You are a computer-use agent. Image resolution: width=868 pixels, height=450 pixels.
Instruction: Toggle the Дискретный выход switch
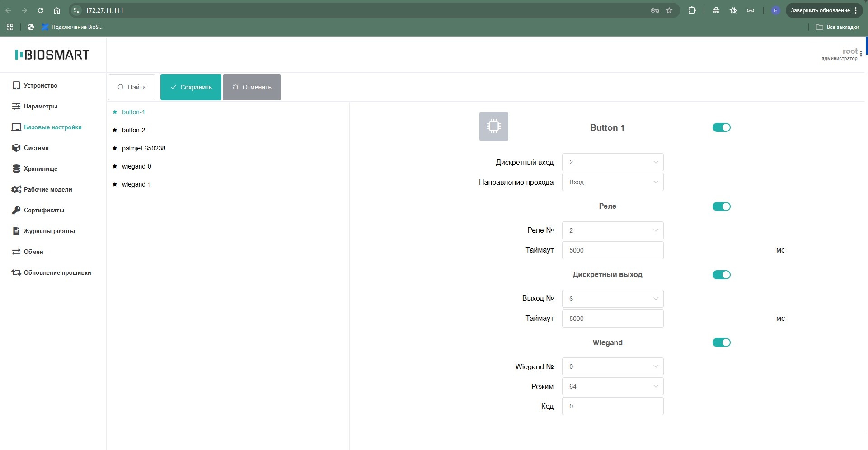coord(721,275)
